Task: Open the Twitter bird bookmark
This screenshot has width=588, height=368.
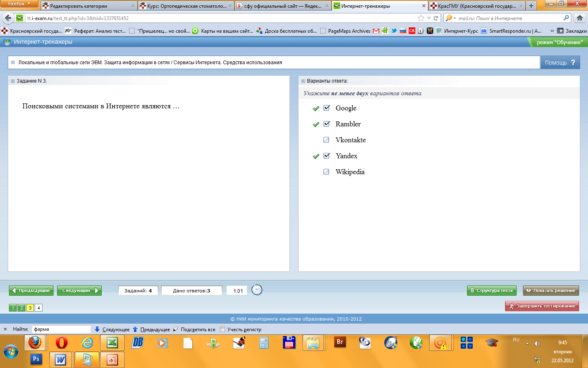Action: (394, 31)
